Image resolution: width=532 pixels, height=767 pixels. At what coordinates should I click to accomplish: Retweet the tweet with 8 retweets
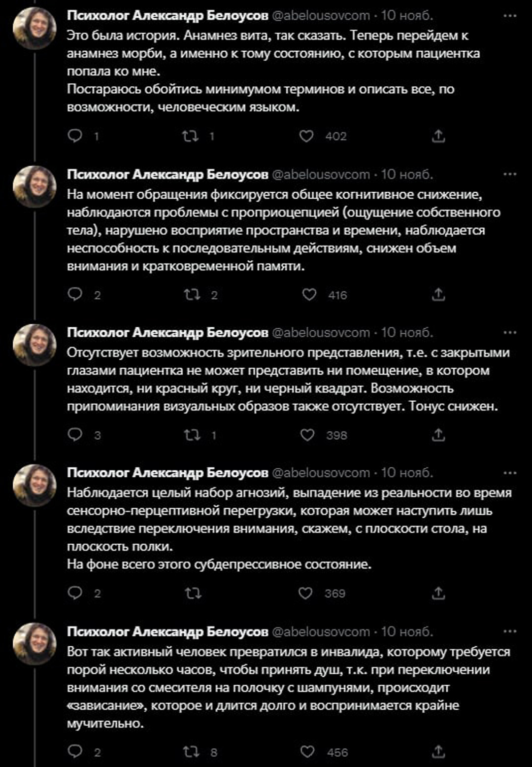[x=192, y=752]
